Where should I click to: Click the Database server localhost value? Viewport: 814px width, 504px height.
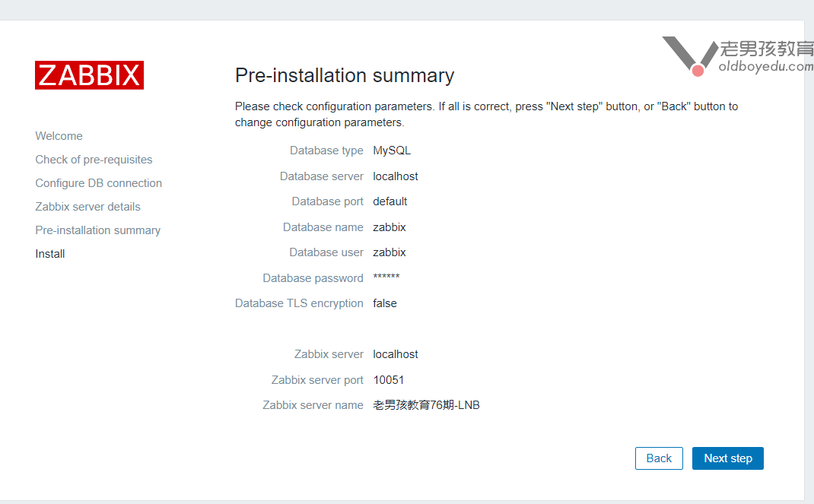pos(396,176)
